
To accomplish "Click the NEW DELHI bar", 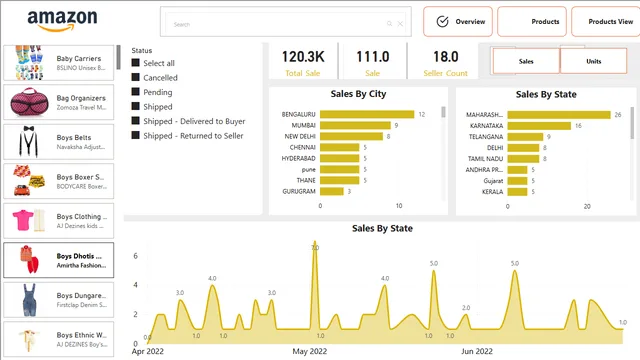I will point(351,136).
